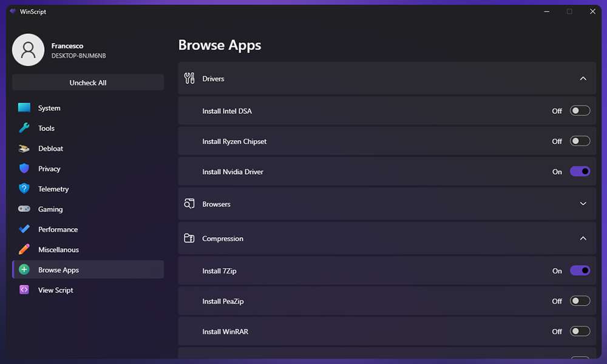The height and width of the screenshot is (364, 607).
Task: Select Telemetry in the sidebar
Action: pyautogui.click(x=88, y=189)
